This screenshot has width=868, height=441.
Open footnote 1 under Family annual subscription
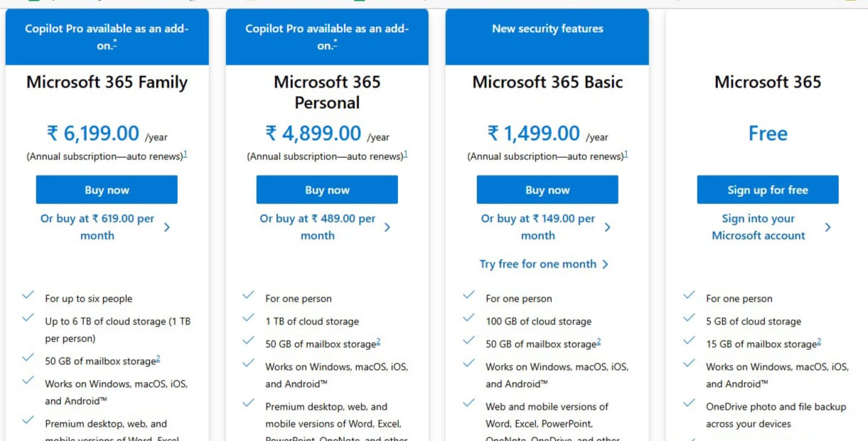point(186,154)
